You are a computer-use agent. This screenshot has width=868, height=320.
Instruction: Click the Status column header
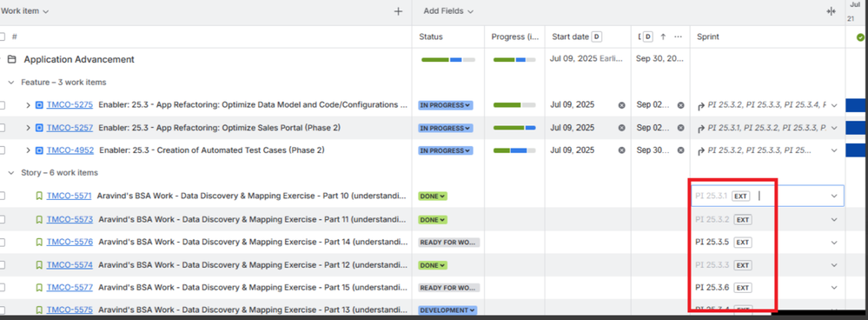(x=431, y=37)
